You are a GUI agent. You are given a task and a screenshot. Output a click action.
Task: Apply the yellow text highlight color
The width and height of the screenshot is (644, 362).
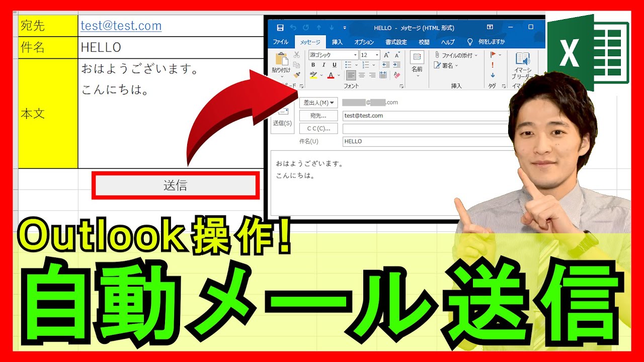(313, 75)
